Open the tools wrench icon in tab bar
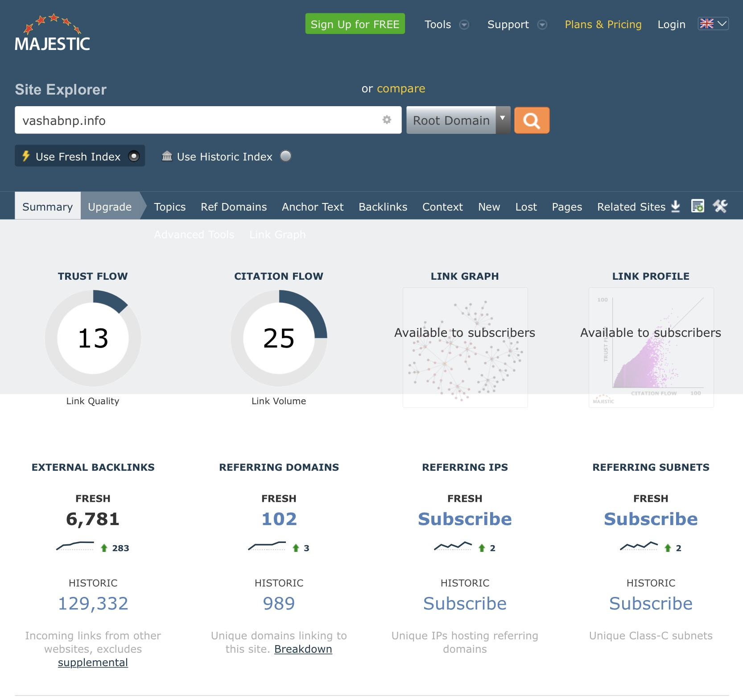Viewport: 743px width, 700px height. 720,206
